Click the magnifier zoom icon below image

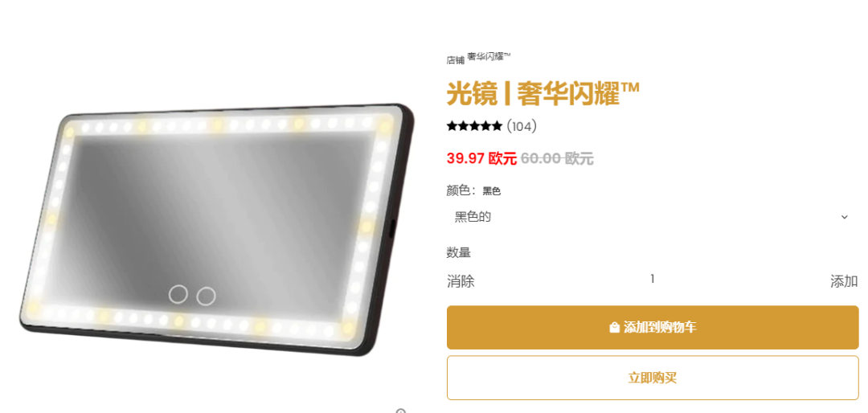coord(401,411)
